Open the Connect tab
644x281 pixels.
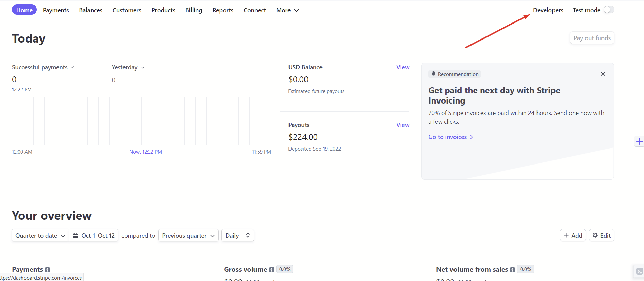255,10
